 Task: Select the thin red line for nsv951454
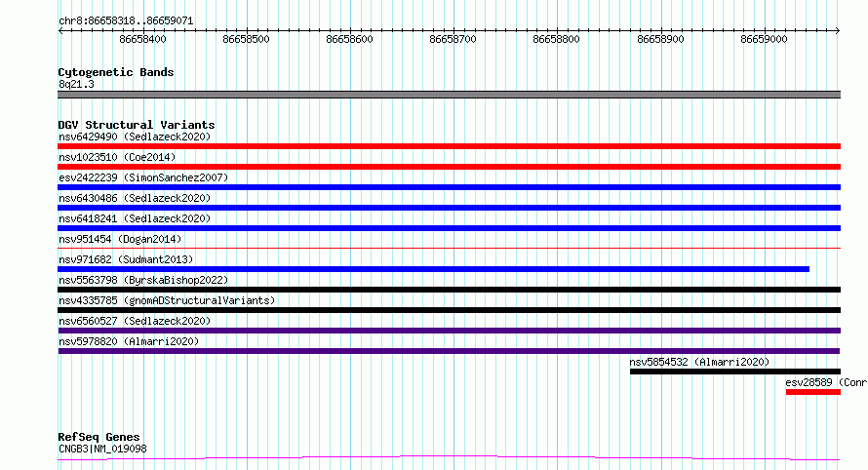[449, 248]
